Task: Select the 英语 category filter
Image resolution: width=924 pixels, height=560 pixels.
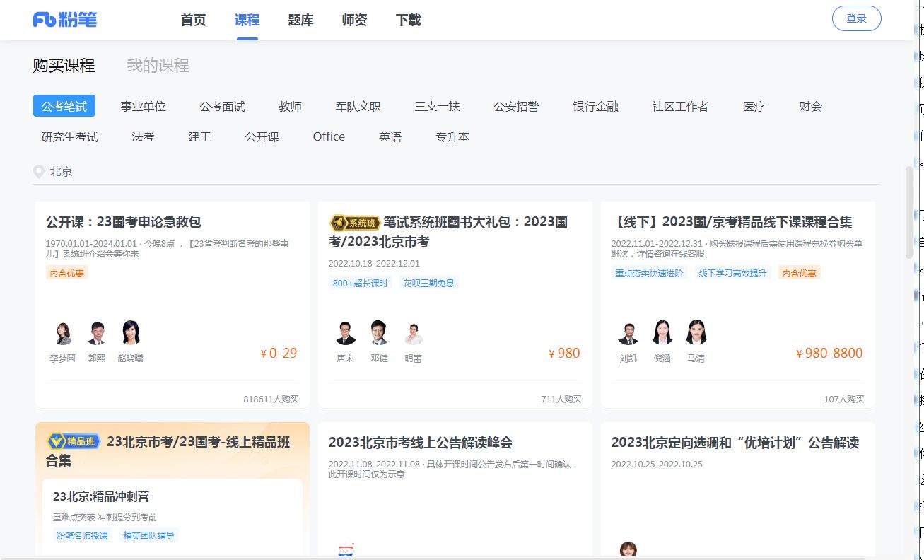Action: [x=390, y=136]
